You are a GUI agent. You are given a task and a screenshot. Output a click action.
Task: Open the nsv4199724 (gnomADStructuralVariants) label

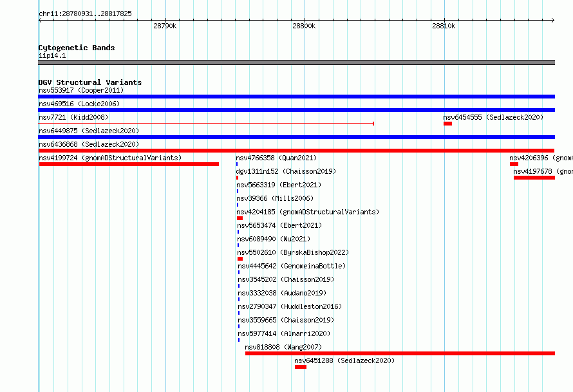click(x=110, y=158)
